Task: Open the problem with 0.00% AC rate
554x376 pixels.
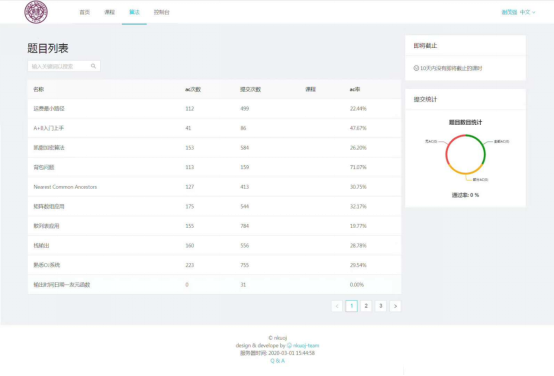Action: [x=61, y=285]
